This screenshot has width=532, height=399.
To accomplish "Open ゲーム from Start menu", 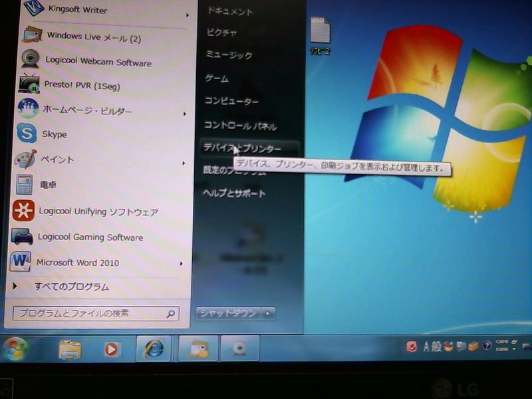I will click(x=217, y=78).
